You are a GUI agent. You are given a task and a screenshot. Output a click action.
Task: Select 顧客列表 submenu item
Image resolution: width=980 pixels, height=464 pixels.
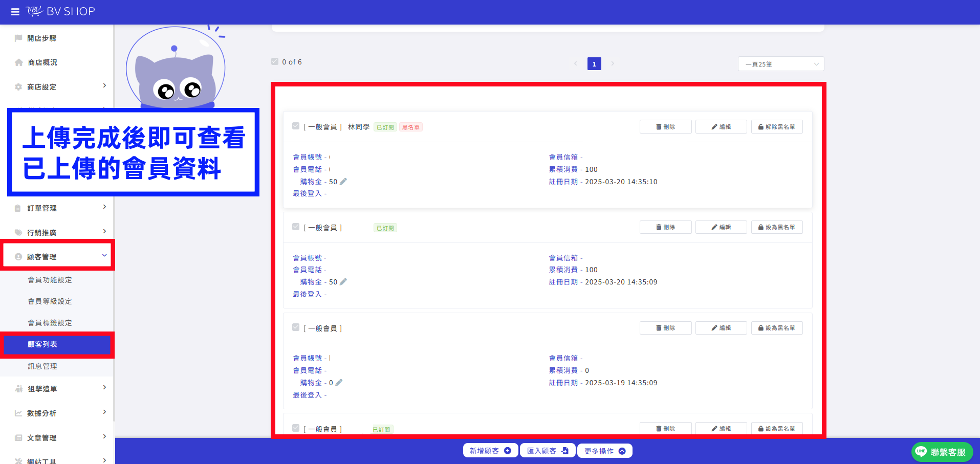tap(57, 345)
